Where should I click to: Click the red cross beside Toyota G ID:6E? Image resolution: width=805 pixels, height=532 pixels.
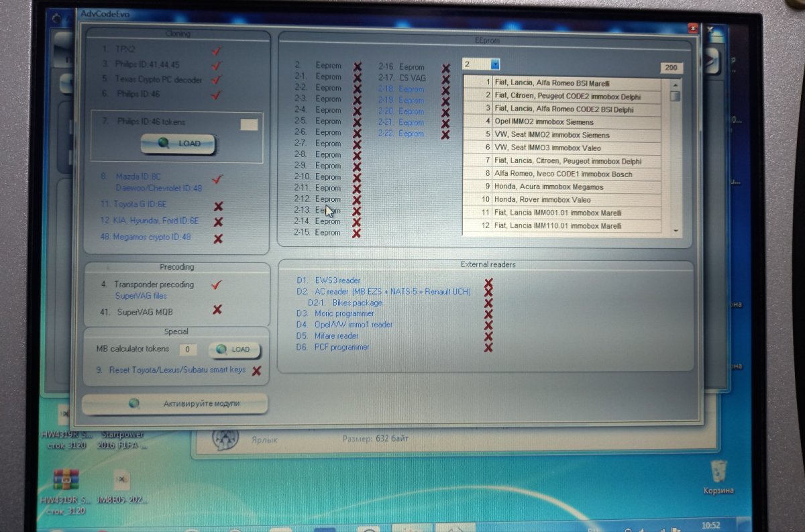[x=218, y=206]
